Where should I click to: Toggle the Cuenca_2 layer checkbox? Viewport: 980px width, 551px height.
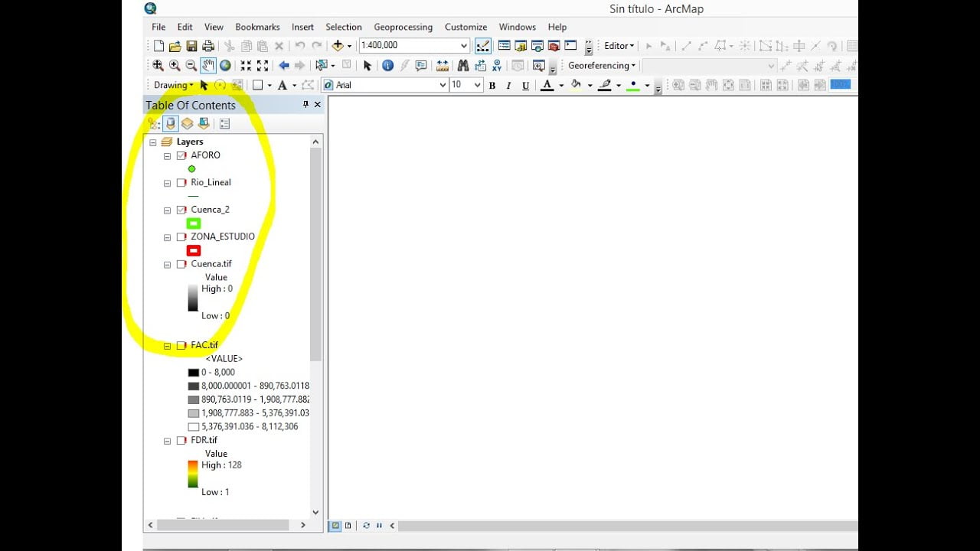click(181, 210)
